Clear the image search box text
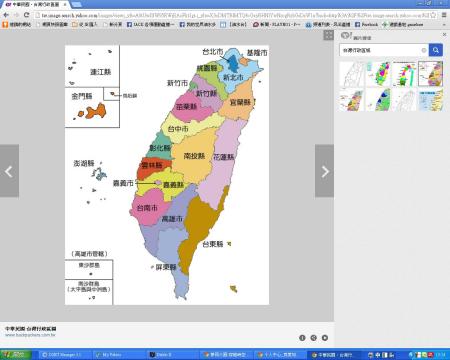Viewport: 450px width, 360px height. click(424, 50)
